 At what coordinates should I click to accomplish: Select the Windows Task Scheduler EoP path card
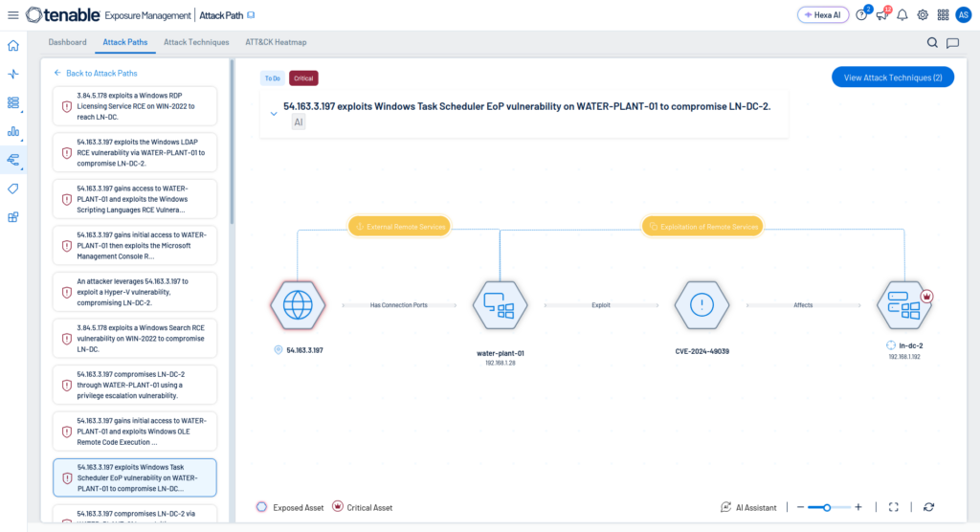click(135, 477)
